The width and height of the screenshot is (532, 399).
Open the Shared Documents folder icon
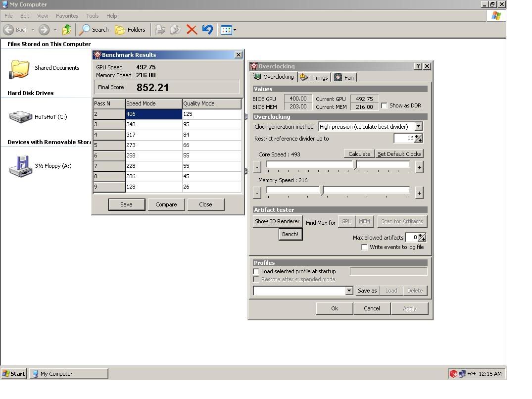pyautogui.click(x=20, y=69)
